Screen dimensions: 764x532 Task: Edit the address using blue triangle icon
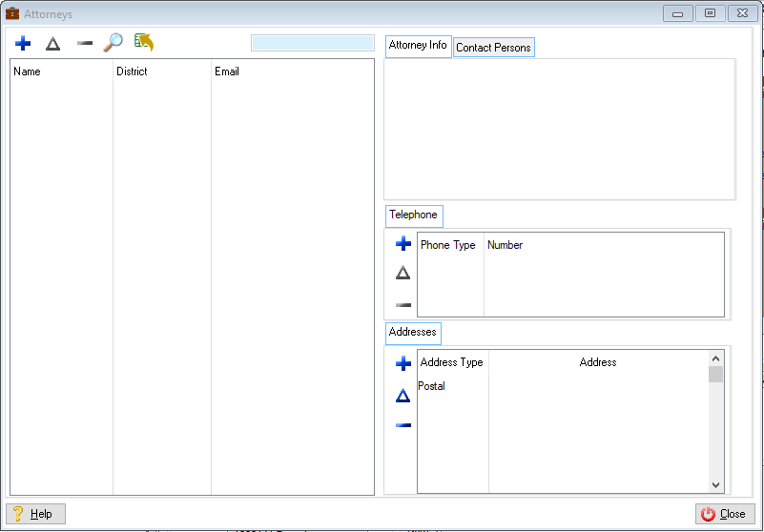(403, 395)
